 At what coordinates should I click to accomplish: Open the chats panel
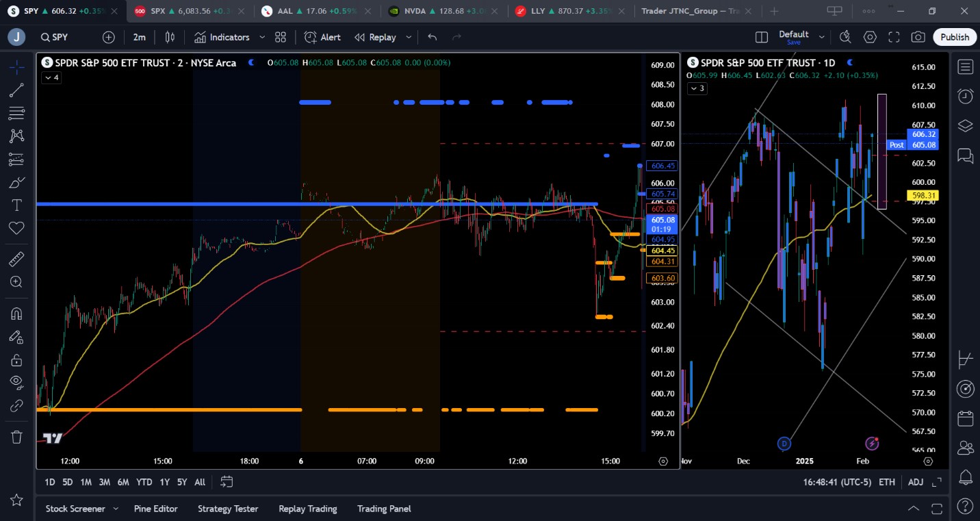(966, 156)
